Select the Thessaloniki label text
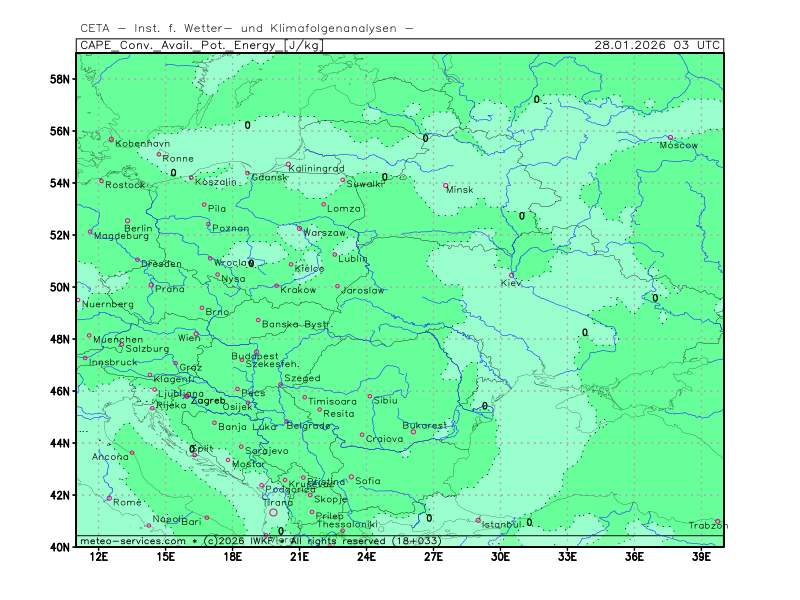This screenshot has height=600, width=800. 347,524
